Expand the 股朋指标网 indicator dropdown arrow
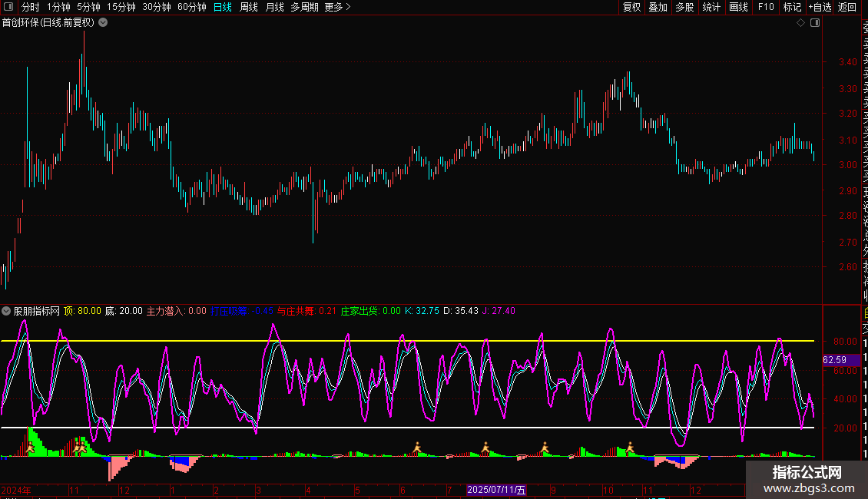The image size is (868, 499). (6, 311)
